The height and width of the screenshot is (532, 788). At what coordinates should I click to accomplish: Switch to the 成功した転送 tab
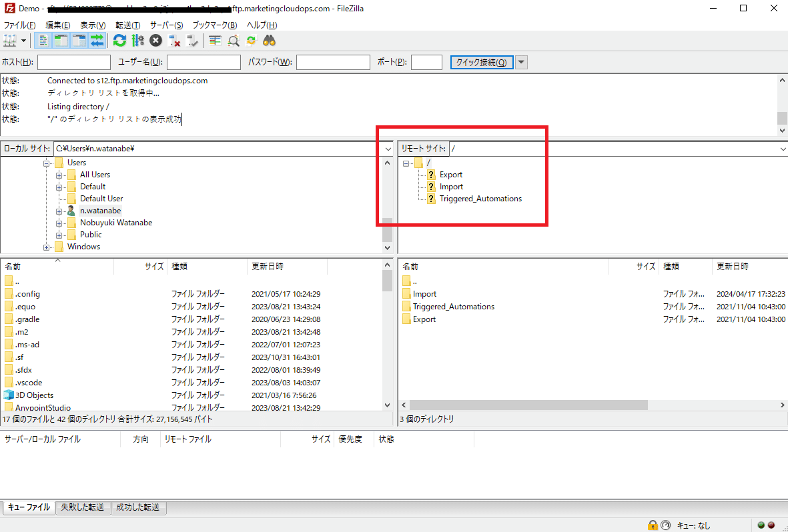(137, 507)
